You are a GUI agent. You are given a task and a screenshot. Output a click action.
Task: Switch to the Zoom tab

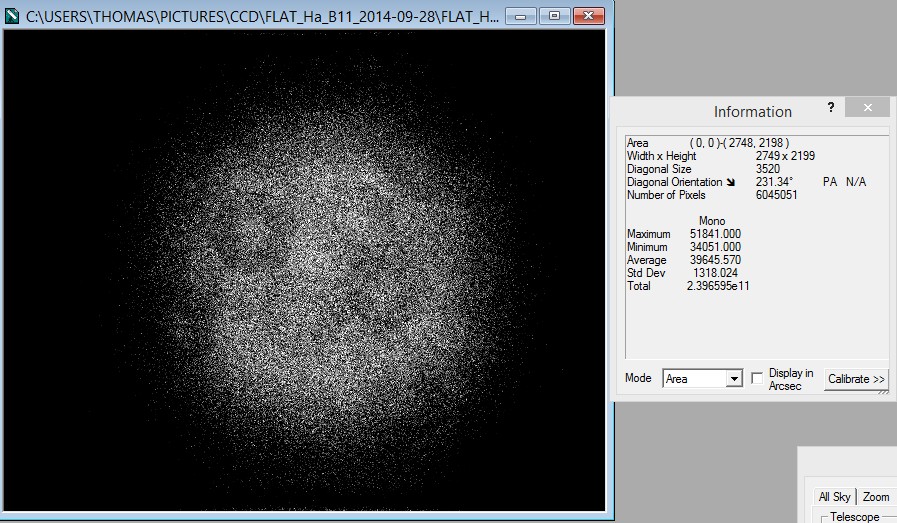(876, 497)
